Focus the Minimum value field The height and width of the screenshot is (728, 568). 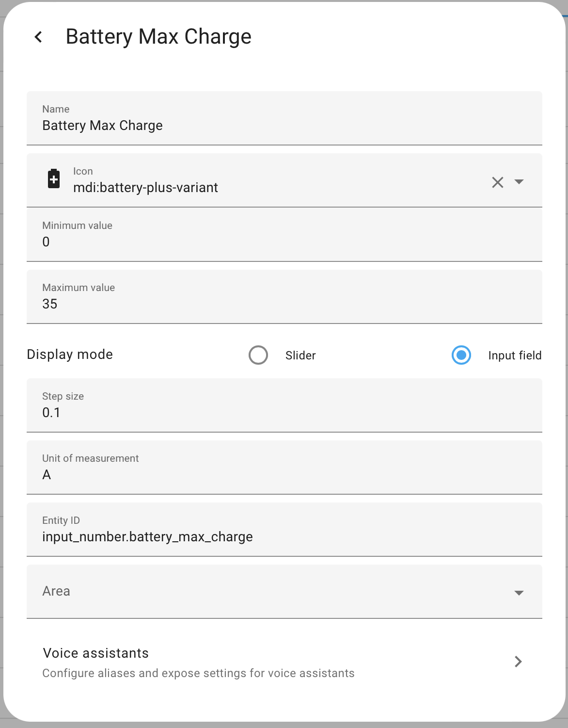[284, 242]
